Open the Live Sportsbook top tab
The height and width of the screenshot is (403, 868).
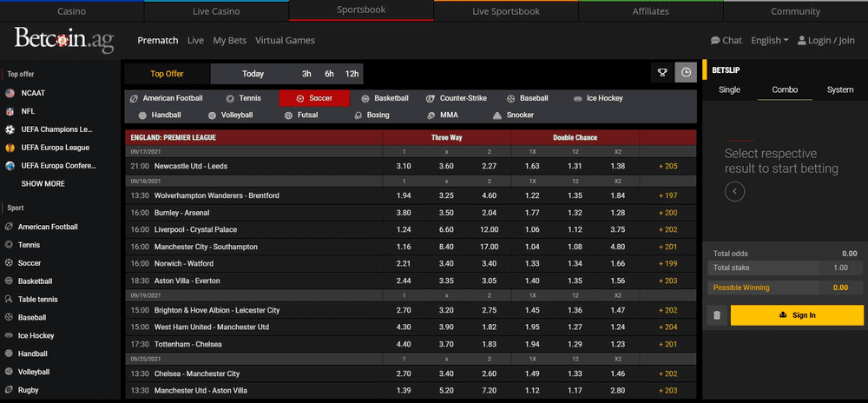pos(506,11)
